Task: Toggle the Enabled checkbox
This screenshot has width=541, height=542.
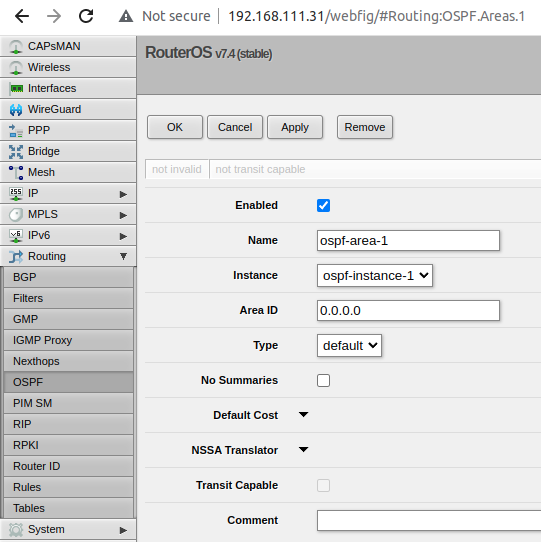Action: [324, 205]
